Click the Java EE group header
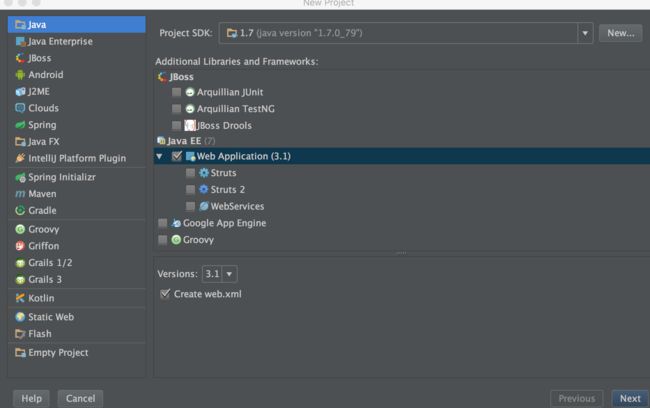The width and height of the screenshot is (650, 408). [x=186, y=141]
